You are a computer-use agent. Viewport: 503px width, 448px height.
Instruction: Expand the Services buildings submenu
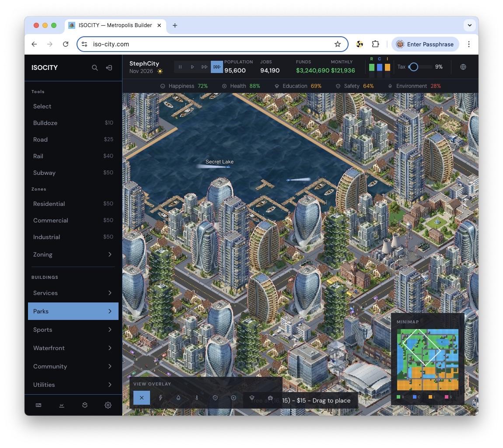coord(73,293)
